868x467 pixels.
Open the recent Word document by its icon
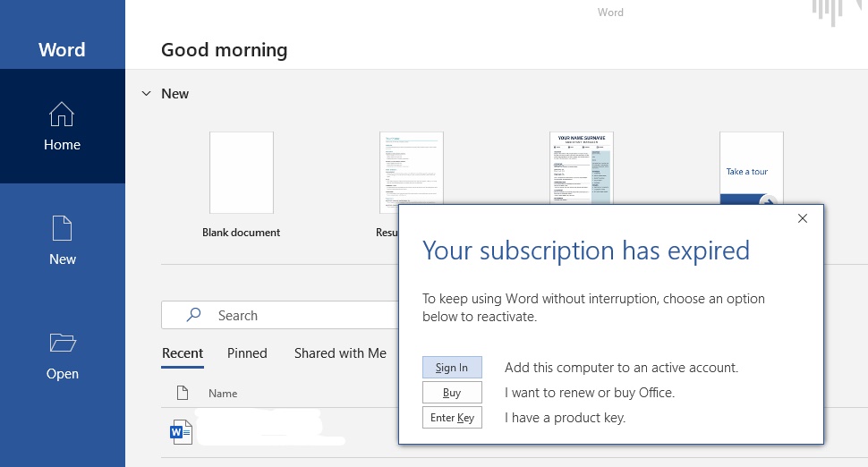(x=181, y=431)
